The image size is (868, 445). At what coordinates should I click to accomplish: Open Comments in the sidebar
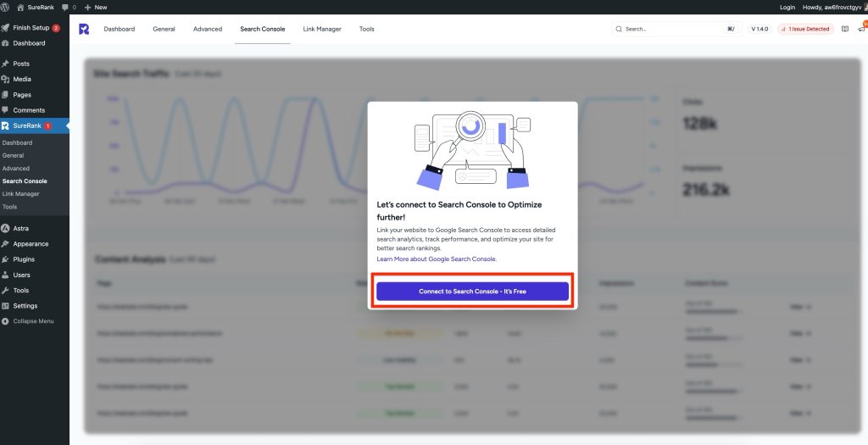point(29,110)
